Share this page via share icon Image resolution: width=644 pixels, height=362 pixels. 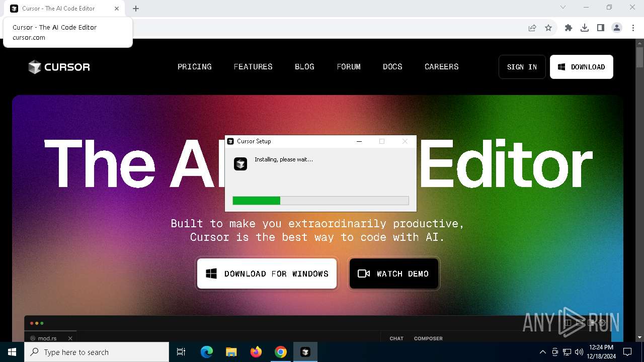[532, 28]
